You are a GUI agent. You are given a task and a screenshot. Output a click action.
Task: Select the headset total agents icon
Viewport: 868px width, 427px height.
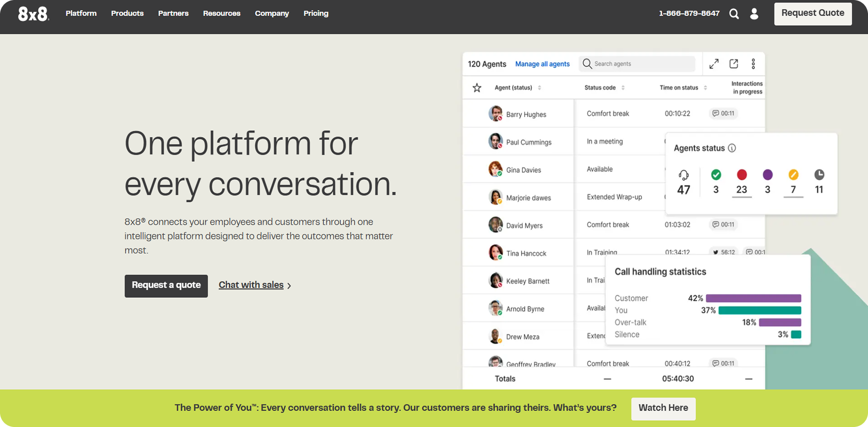tap(683, 175)
